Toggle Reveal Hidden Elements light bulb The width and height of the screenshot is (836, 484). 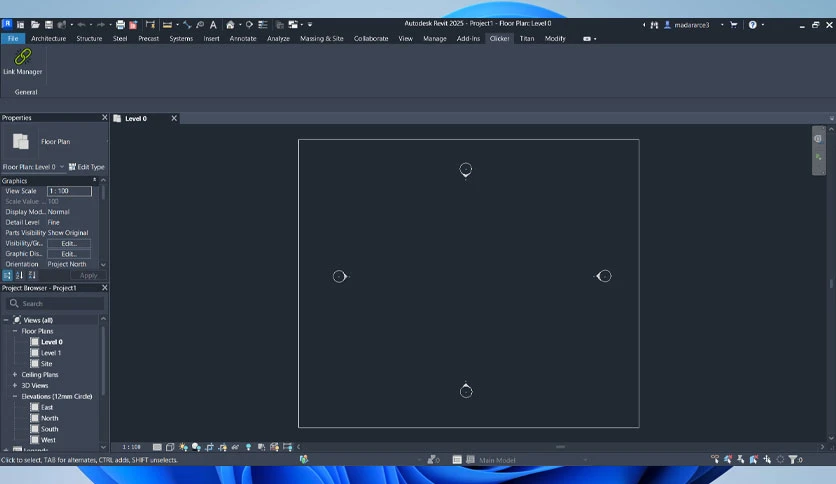pos(248,447)
